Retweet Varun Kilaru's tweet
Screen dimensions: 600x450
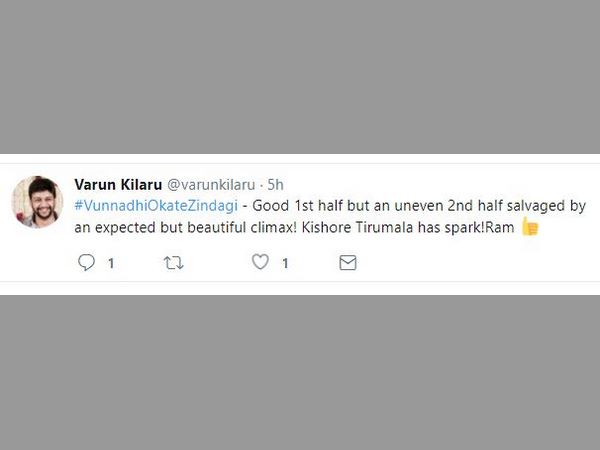pos(173,263)
